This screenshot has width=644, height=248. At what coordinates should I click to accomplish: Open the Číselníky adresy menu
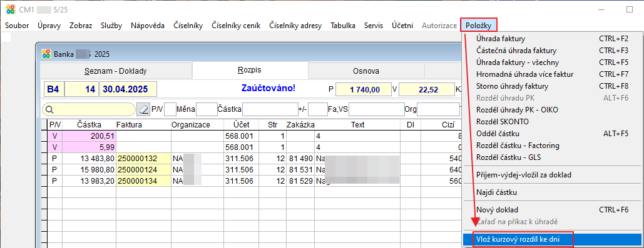[295, 26]
